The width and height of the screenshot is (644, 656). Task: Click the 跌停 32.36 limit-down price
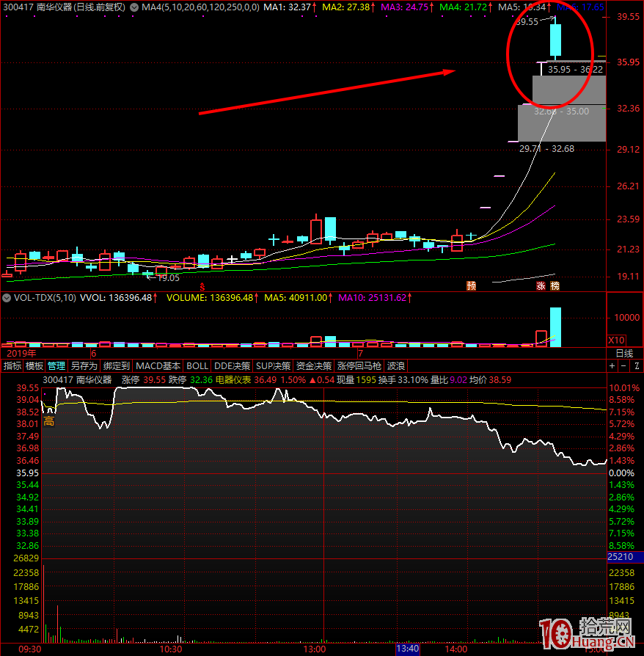pyautogui.click(x=191, y=380)
